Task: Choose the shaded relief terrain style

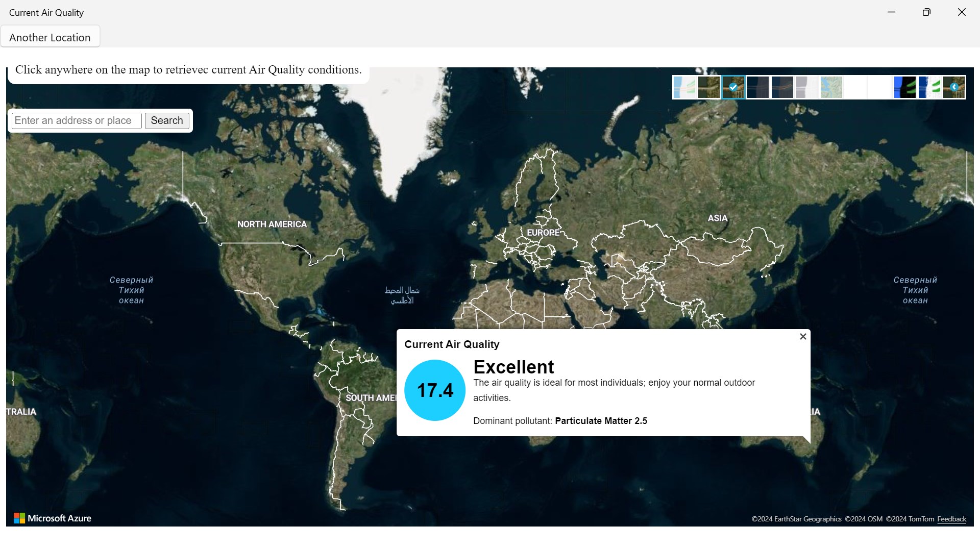Action: 831,87
